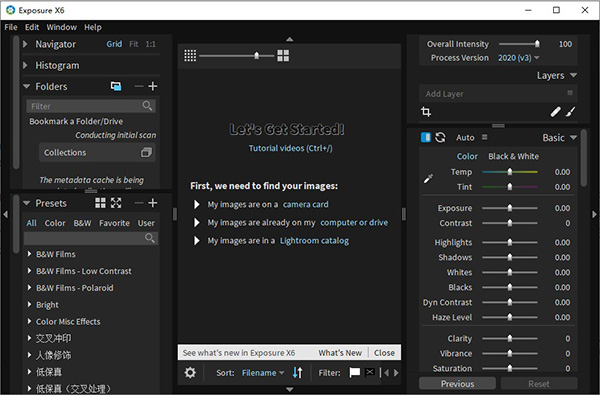
Task: Open the Sort Filename dropdown
Action: pyautogui.click(x=263, y=372)
